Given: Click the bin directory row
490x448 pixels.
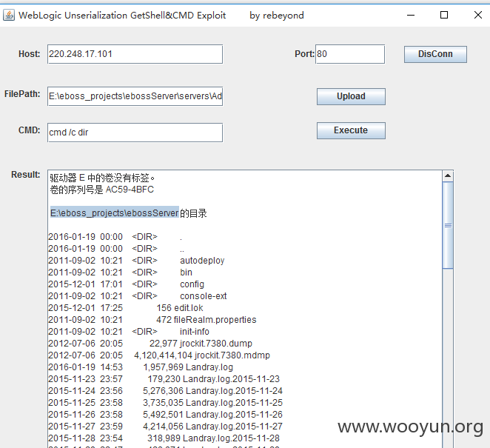Looking at the screenshot, I should [121, 273].
